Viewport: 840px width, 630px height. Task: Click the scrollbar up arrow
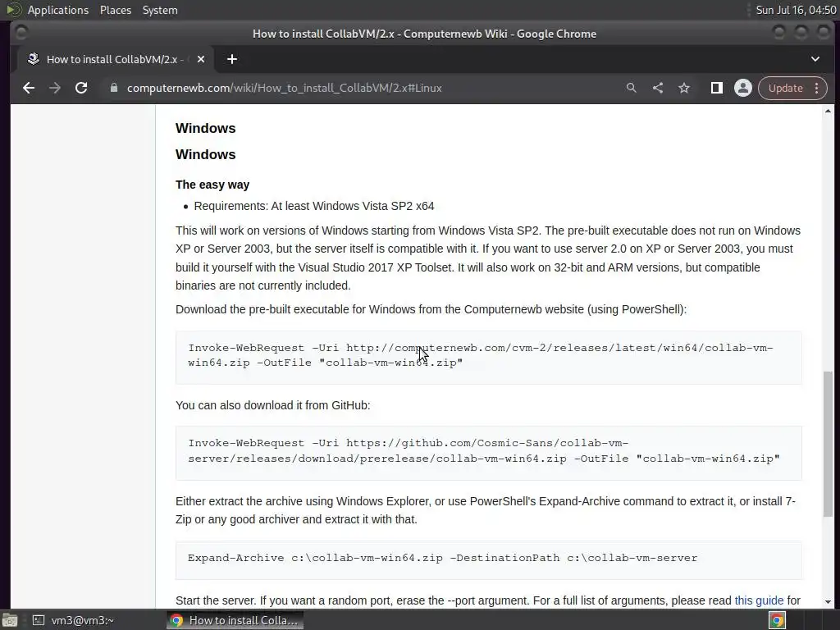829,111
